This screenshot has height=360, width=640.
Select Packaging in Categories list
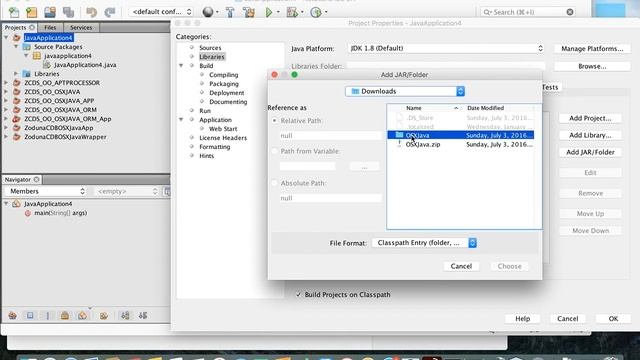(x=224, y=84)
